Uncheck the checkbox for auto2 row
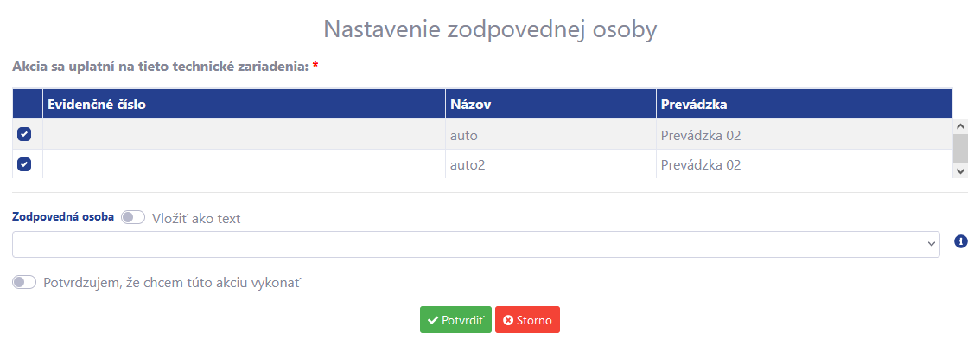This screenshot has width=980, height=346. [x=23, y=164]
